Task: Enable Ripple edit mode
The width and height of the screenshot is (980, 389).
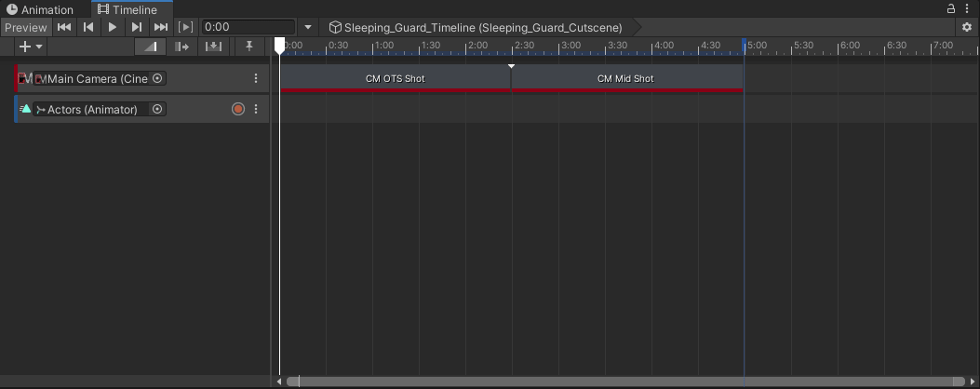Action: pos(181,47)
